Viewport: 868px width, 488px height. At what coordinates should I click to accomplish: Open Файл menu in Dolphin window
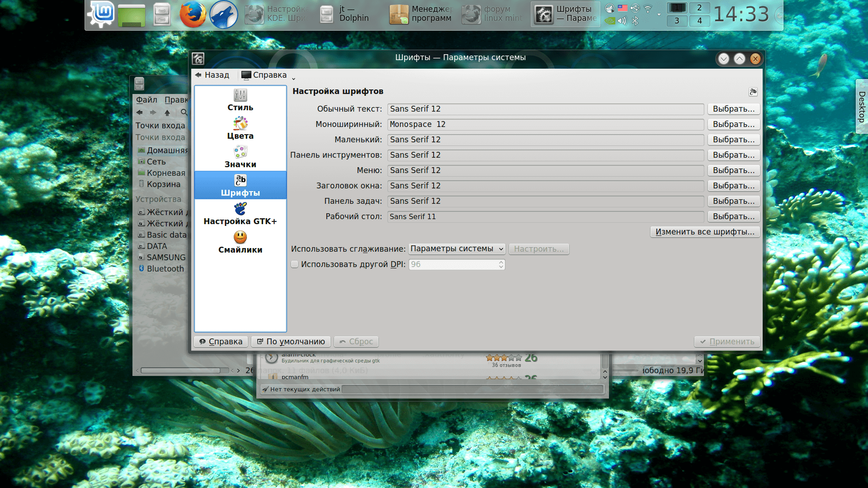(146, 100)
